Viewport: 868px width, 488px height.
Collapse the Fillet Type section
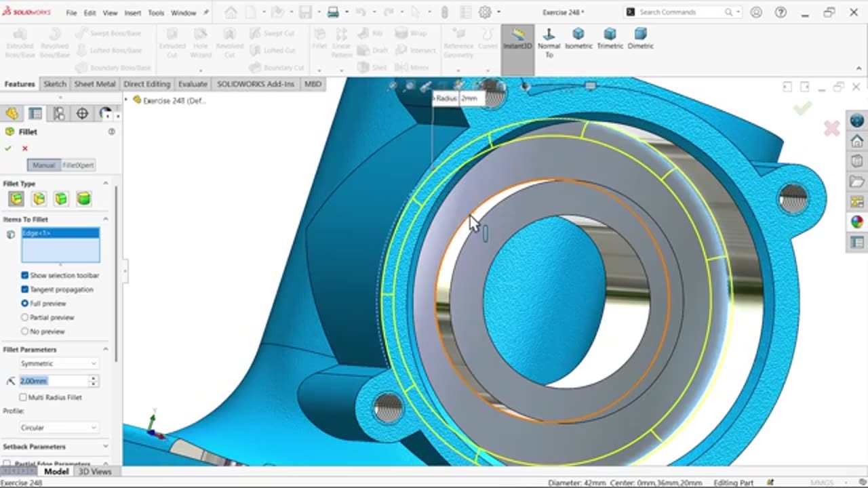point(105,184)
